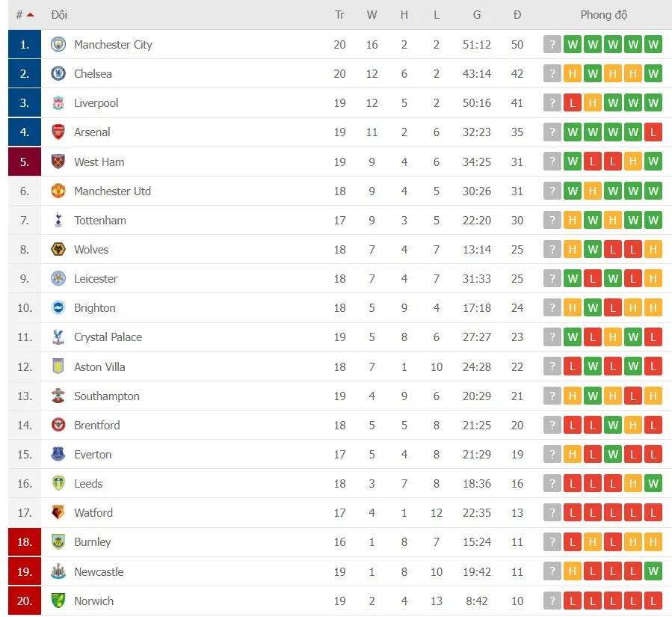Select the West Ham club crest
The height and width of the screenshot is (617, 672).
58,162
